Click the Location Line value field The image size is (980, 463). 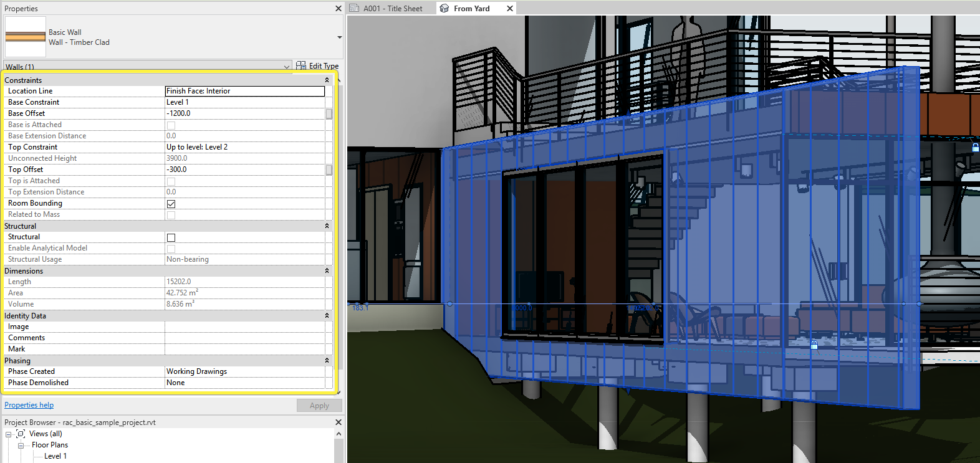point(245,91)
